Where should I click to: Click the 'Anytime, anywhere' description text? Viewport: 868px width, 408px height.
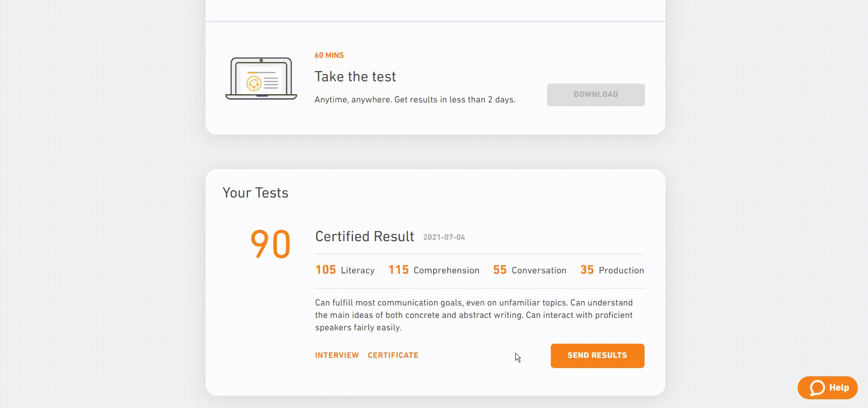[415, 100]
